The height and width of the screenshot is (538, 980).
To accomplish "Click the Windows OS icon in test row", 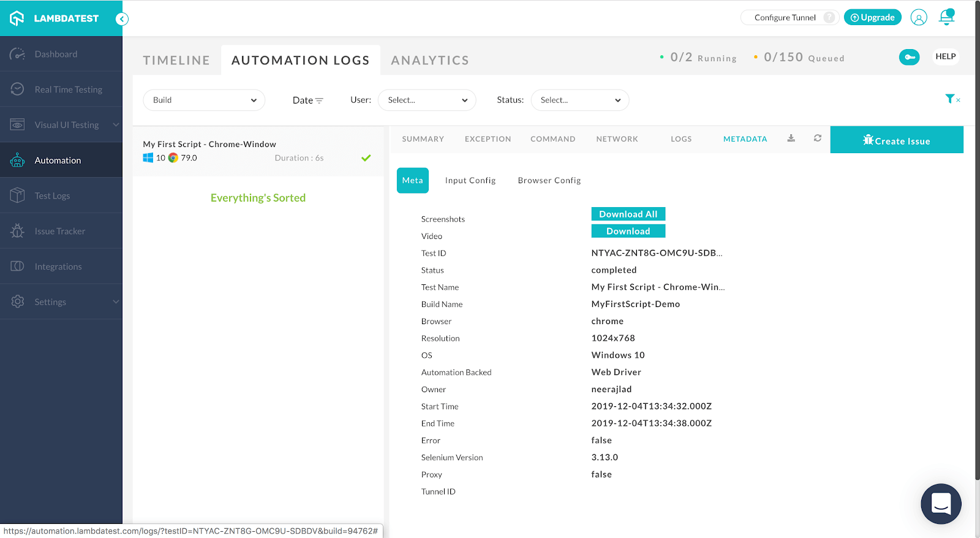I will coord(148,158).
